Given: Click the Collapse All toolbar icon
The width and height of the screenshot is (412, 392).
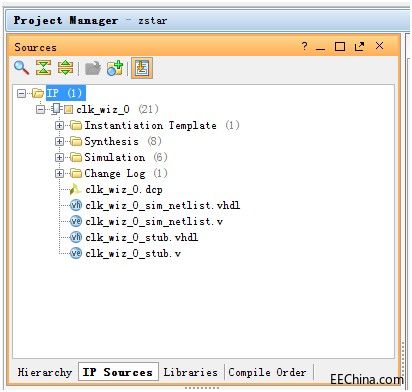Looking at the screenshot, I should tap(44, 68).
